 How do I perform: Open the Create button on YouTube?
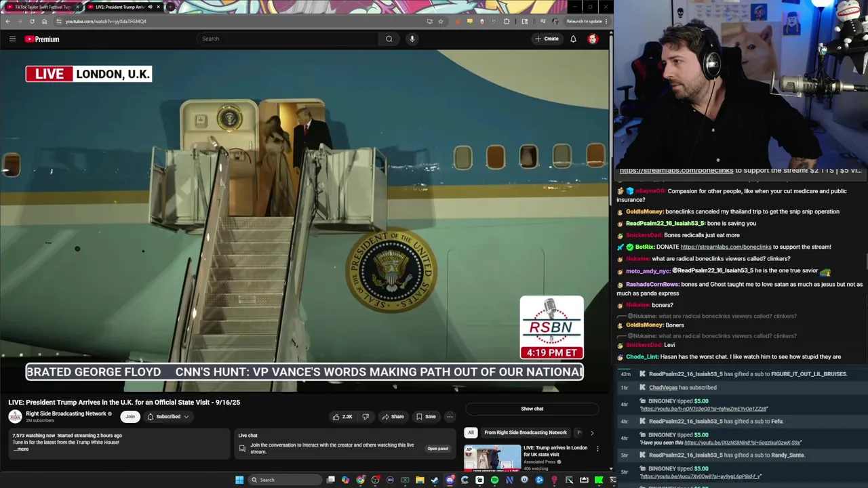point(547,39)
